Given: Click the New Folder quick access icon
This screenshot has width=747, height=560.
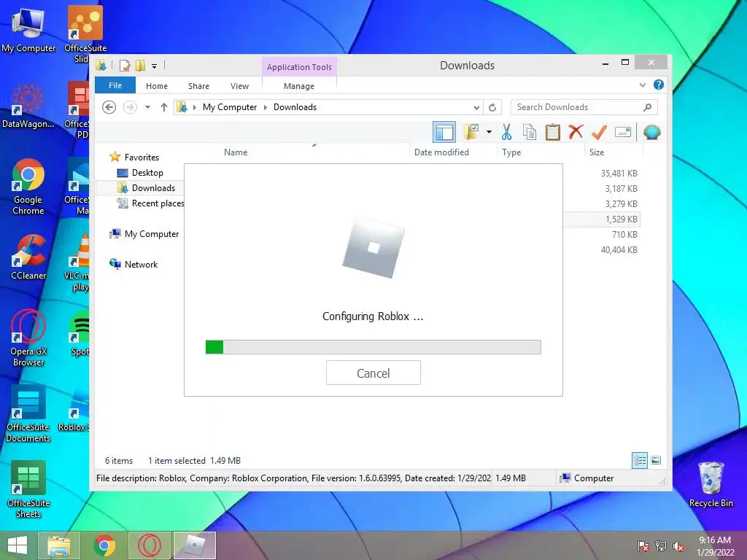Looking at the screenshot, I should tap(141, 66).
